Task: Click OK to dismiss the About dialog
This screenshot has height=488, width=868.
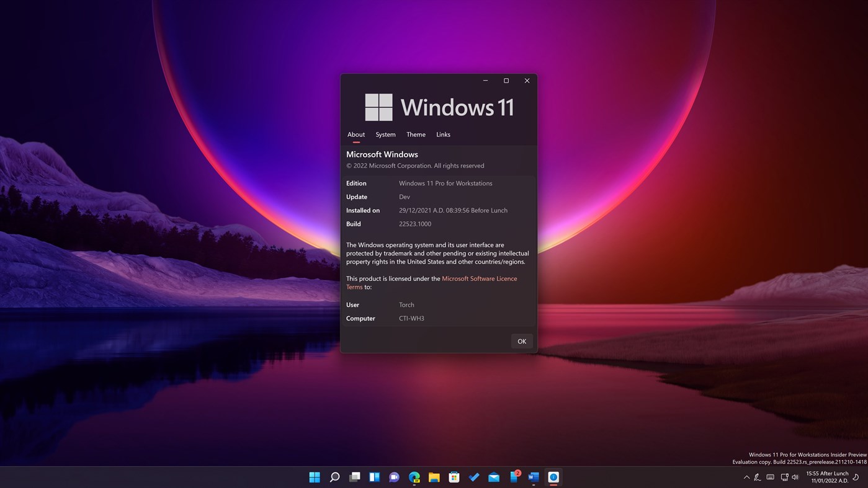Action: pos(521,341)
